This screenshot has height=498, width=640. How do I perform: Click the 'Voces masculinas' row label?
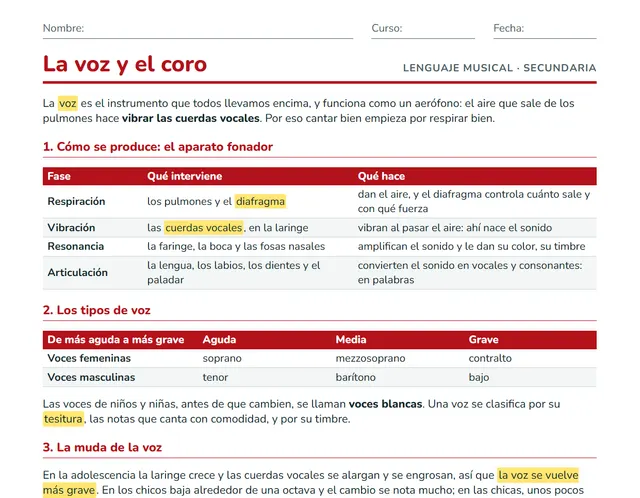91,377
